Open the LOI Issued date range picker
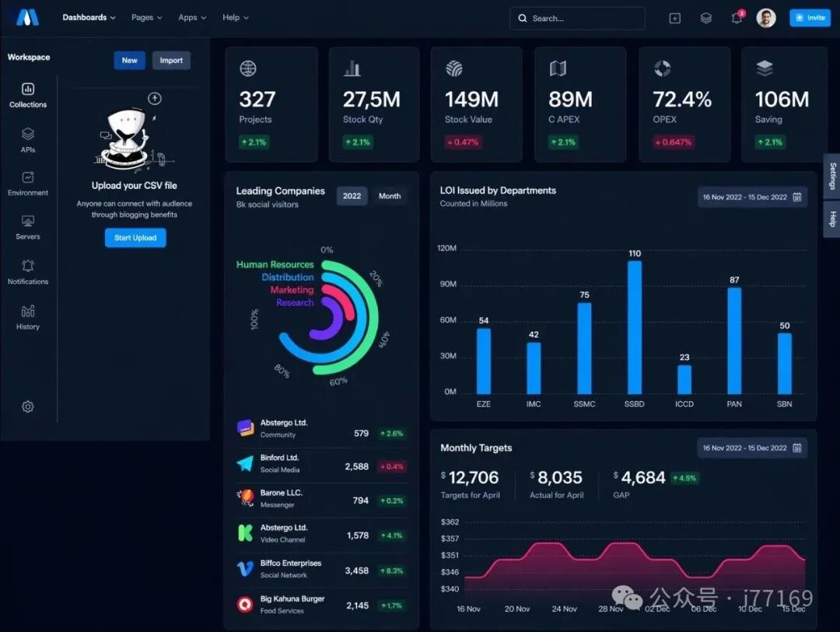Viewport: 840px width, 632px height. click(752, 197)
